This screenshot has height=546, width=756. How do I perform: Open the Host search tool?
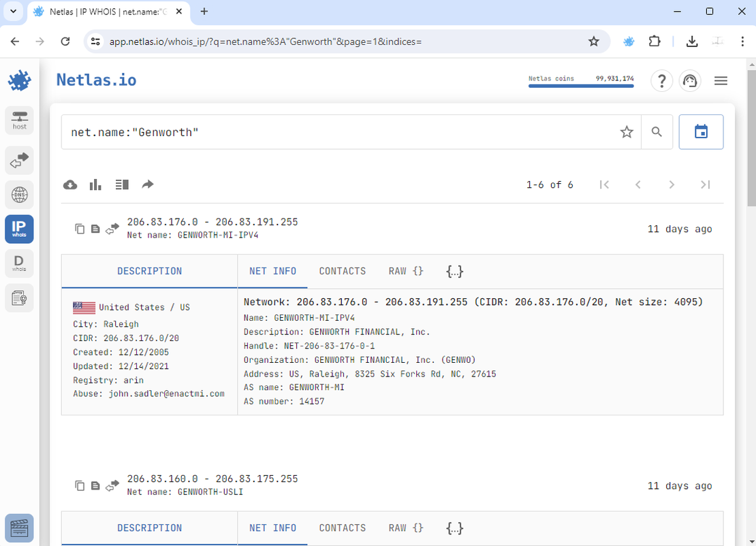pyautogui.click(x=19, y=120)
